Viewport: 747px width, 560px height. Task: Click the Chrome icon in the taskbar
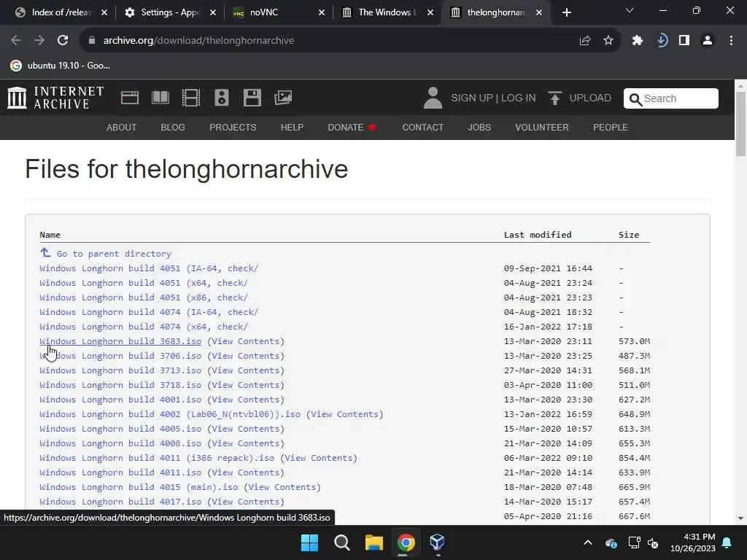(406, 542)
